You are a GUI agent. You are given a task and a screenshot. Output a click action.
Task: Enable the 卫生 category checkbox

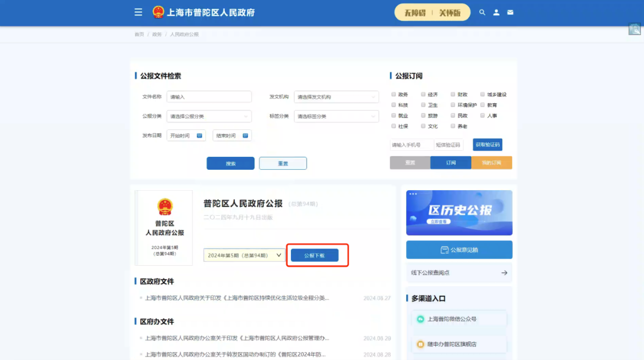pos(423,105)
